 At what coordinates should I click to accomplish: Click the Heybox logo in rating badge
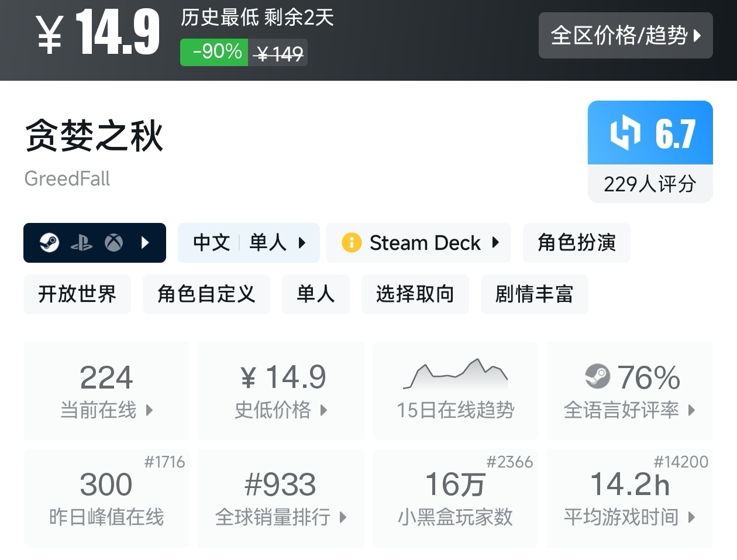tap(625, 133)
